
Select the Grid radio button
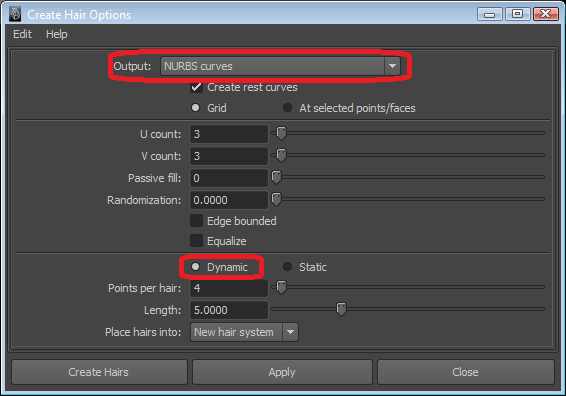point(196,108)
